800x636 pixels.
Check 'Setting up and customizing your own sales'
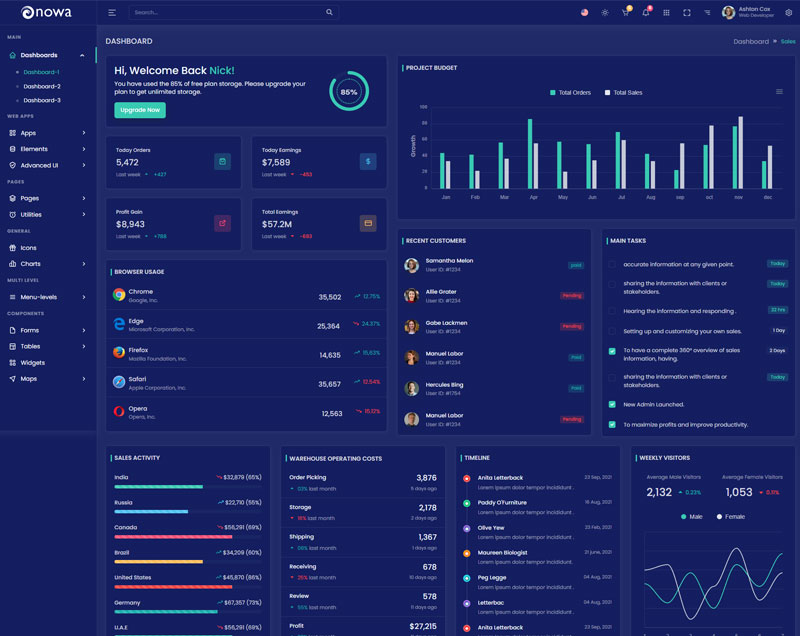pos(612,331)
